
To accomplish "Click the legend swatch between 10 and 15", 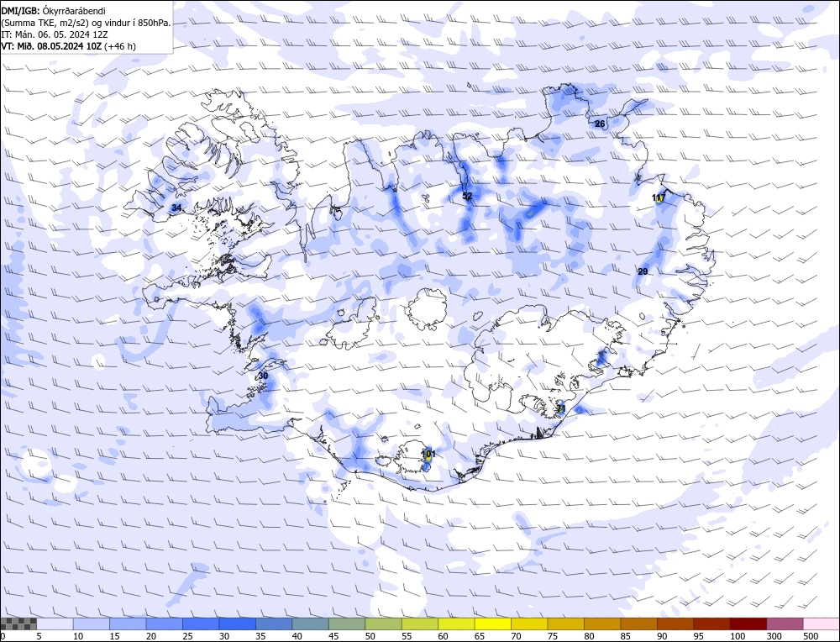I will click(92, 624).
